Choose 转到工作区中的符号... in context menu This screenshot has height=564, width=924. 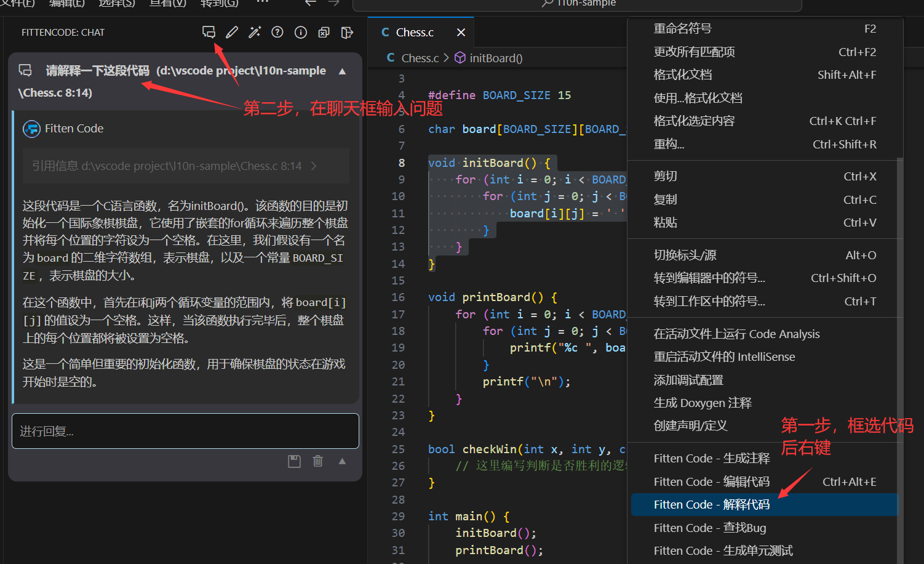765,301
